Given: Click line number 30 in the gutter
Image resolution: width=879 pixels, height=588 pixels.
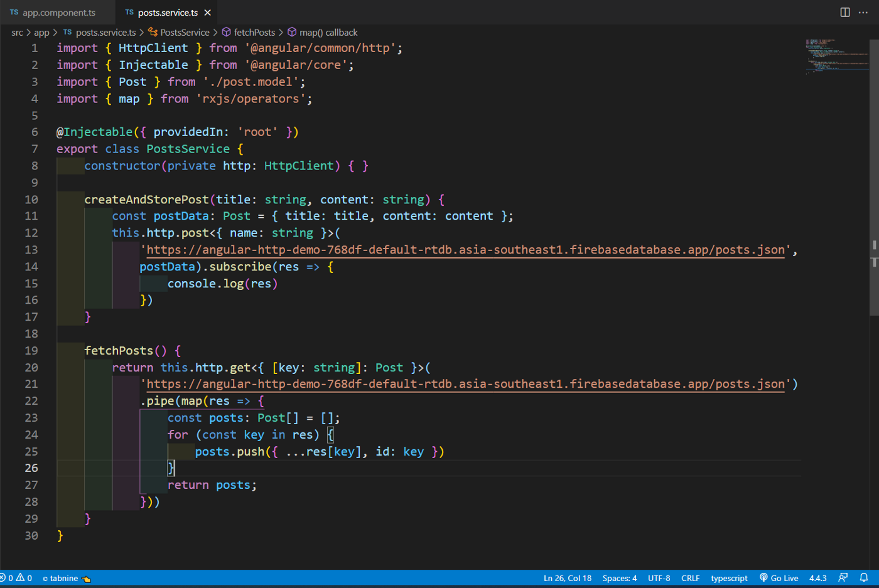Looking at the screenshot, I should point(31,535).
